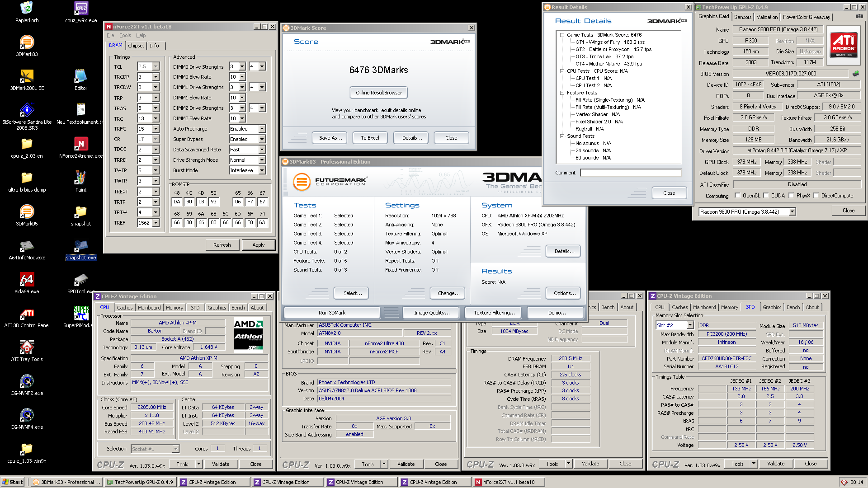
Task: Open Super Bypass dropdown
Action: tap(262, 139)
